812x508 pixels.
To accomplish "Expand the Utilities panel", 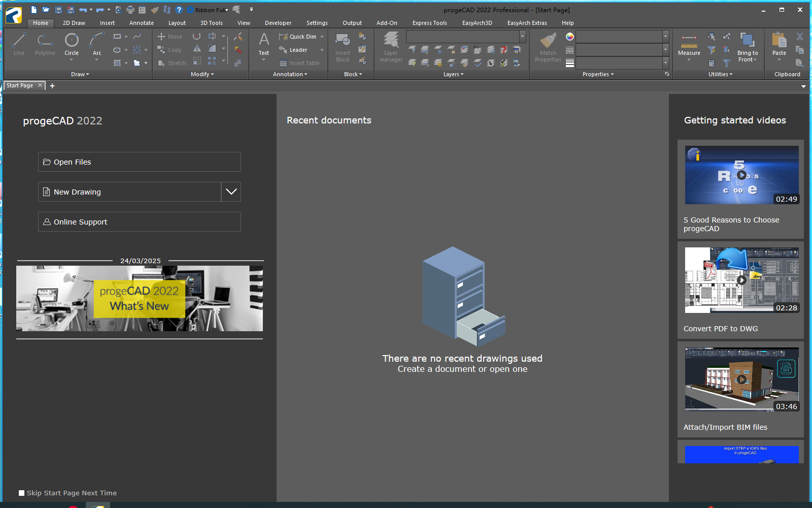I will (720, 74).
